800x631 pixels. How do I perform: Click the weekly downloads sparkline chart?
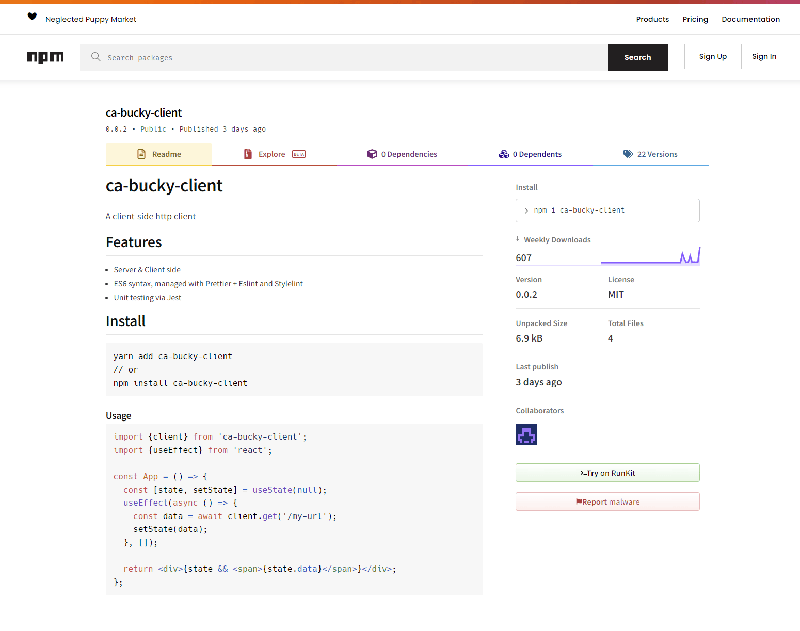pos(650,256)
